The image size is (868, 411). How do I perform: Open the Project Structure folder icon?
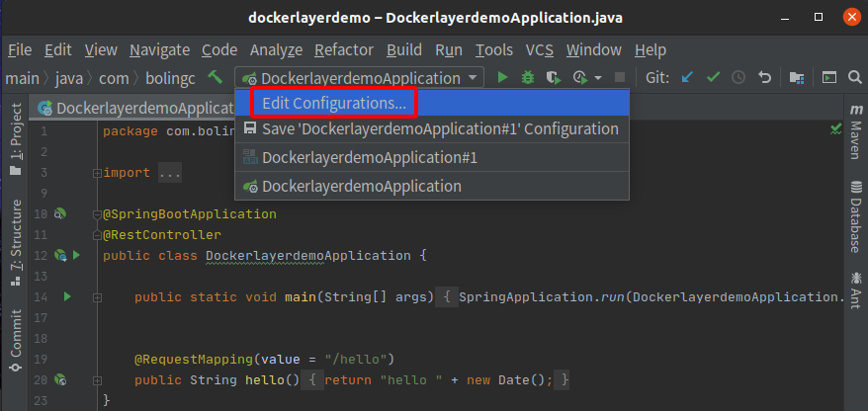click(797, 78)
